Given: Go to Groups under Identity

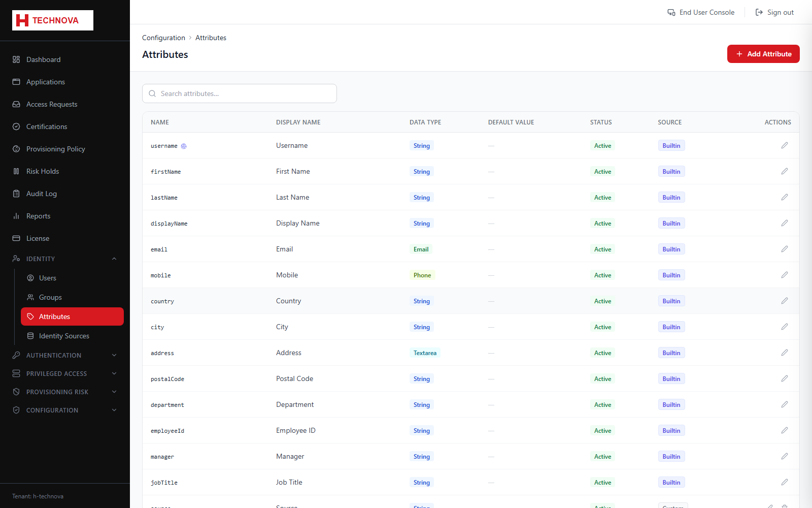Looking at the screenshot, I should pyautogui.click(x=72, y=297).
